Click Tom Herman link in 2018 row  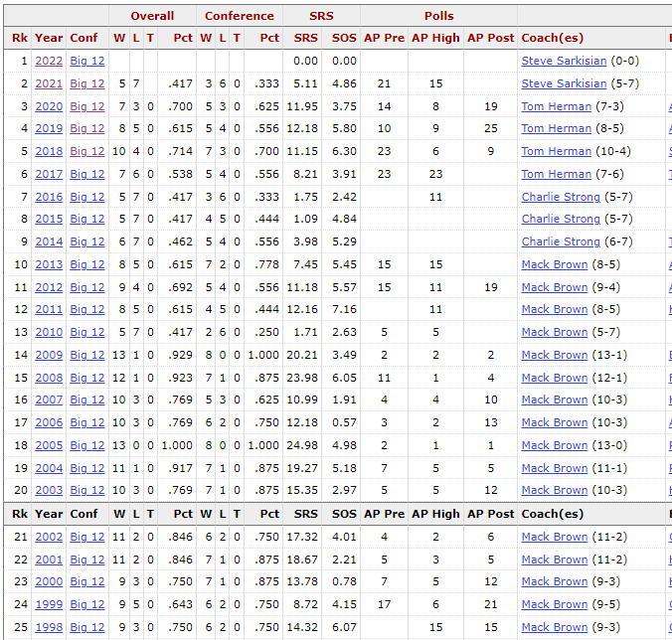[x=556, y=151]
